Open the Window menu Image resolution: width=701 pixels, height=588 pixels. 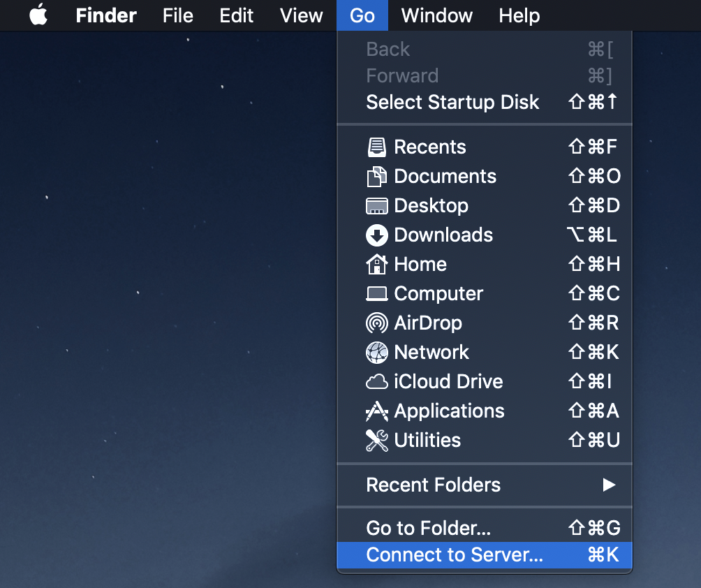pyautogui.click(x=437, y=15)
